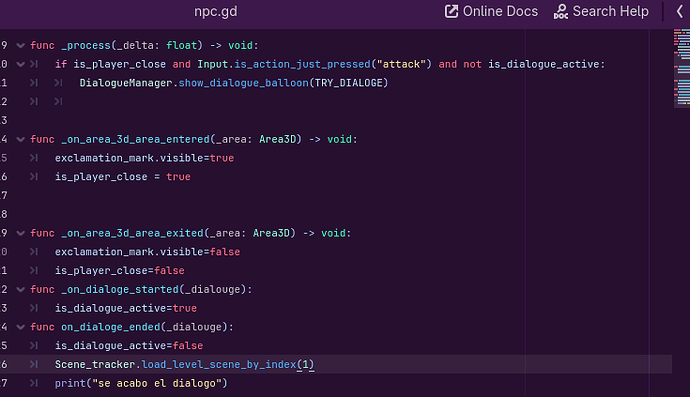
Task: Click the TRY_DIALOGE constant
Action: [x=349, y=83]
